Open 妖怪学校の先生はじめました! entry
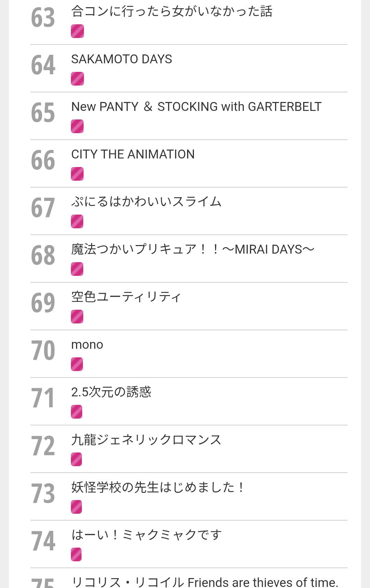 (157, 487)
